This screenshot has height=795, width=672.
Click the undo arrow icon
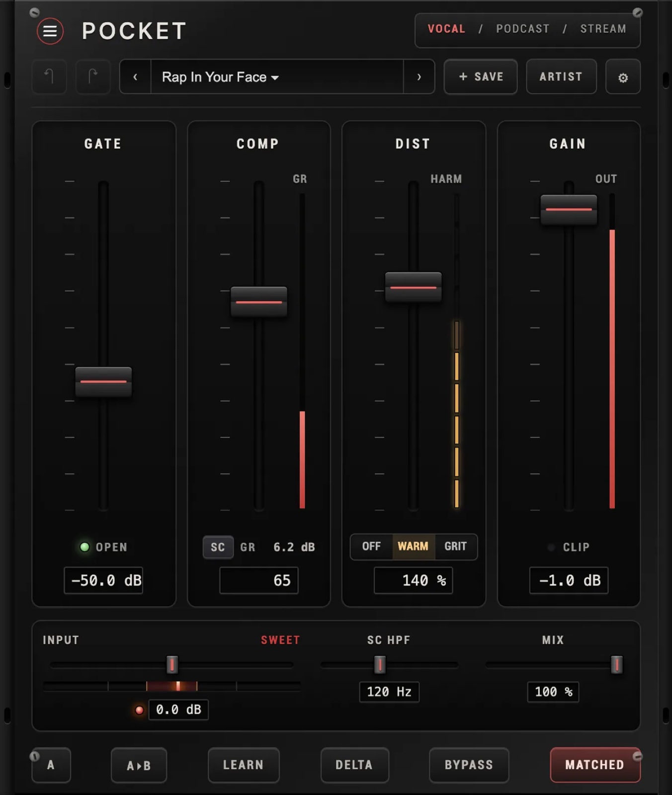click(49, 77)
